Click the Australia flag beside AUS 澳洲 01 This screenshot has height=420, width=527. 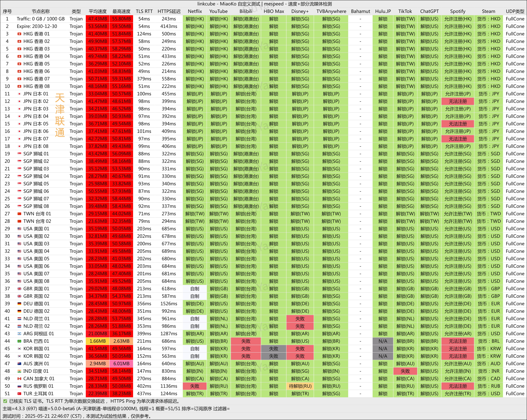[x=19, y=364]
